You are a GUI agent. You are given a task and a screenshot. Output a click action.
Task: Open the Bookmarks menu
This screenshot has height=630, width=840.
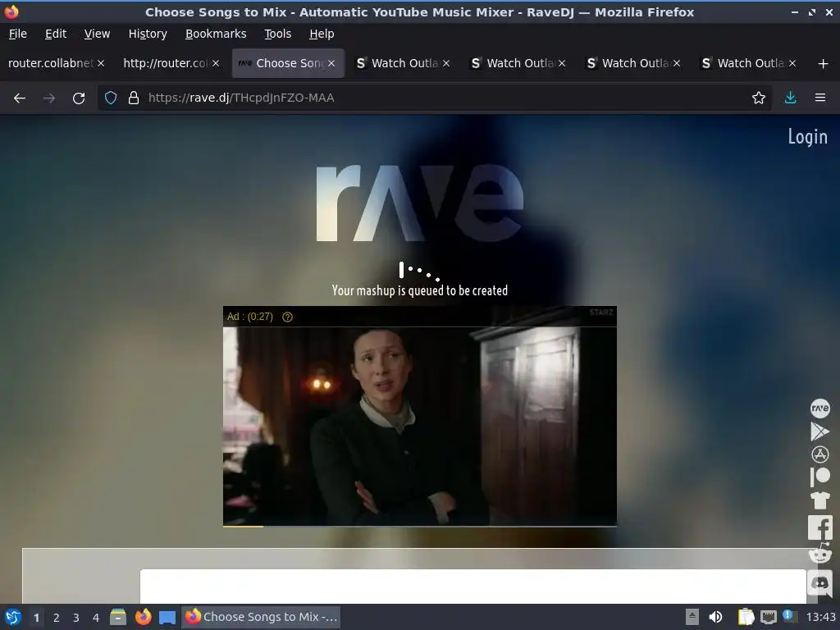pos(216,34)
